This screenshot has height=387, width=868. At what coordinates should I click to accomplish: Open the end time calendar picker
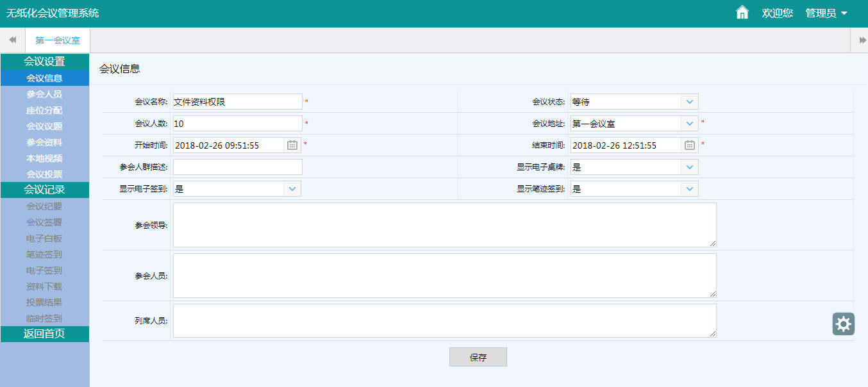(690, 145)
